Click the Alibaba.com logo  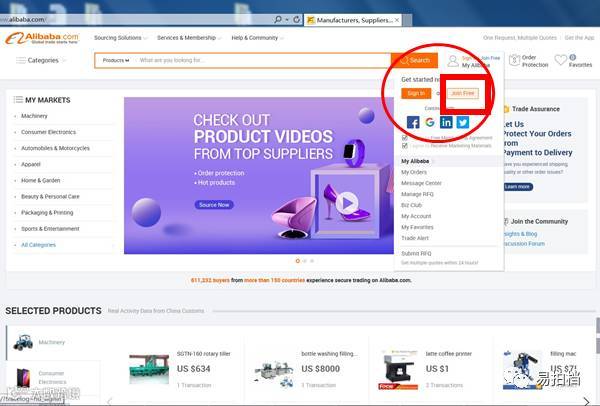tap(42, 38)
